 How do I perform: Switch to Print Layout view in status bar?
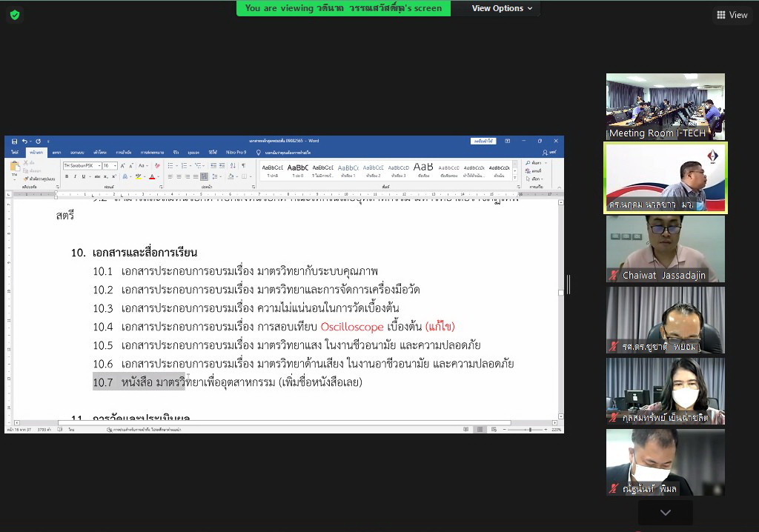480,429
